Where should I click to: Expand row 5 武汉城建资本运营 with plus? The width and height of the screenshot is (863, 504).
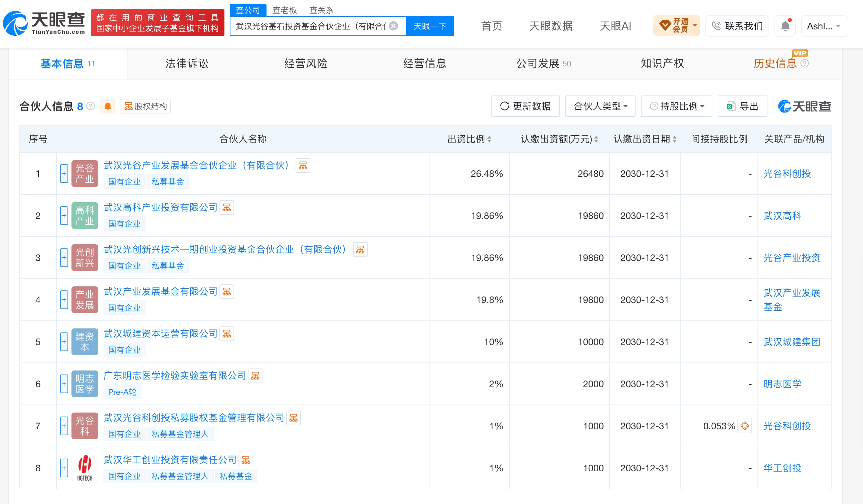point(64,342)
